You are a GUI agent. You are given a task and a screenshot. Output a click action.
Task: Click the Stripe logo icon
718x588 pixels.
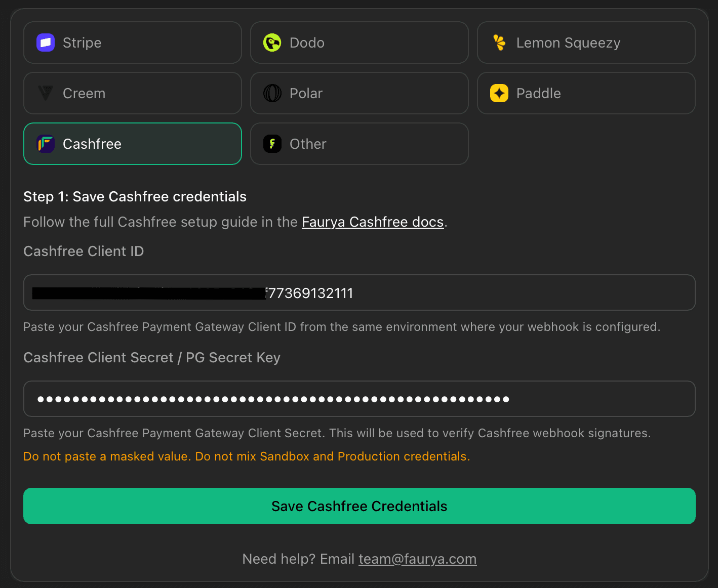coord(46,43)
